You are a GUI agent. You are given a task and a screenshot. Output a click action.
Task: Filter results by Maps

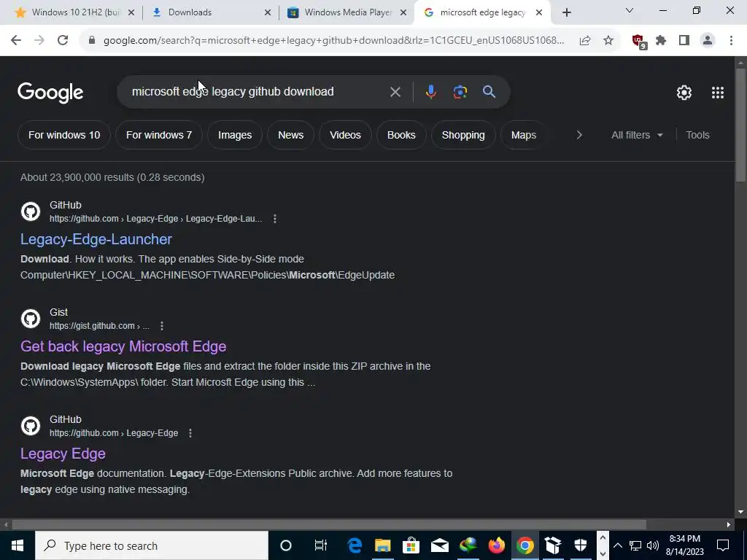point(524,135)
